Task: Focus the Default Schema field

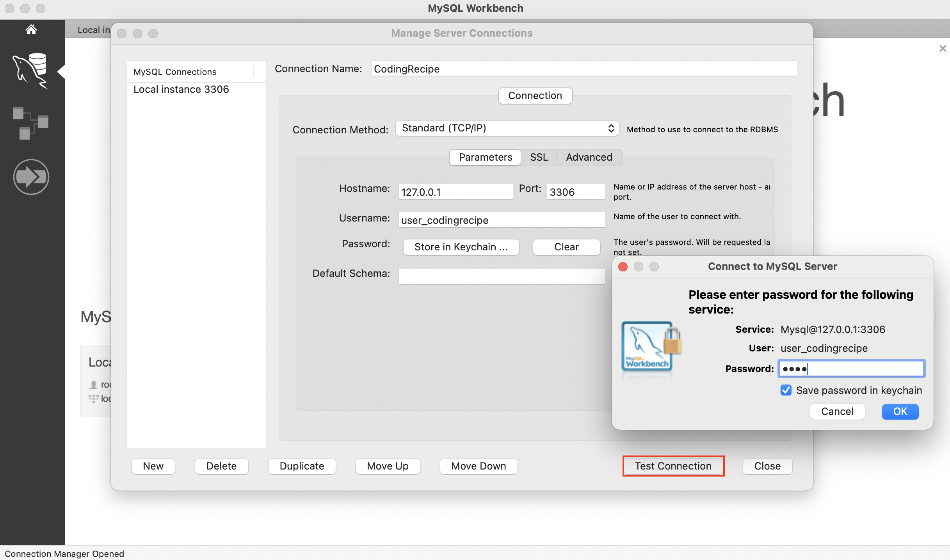Action: [x=502, y=276]
